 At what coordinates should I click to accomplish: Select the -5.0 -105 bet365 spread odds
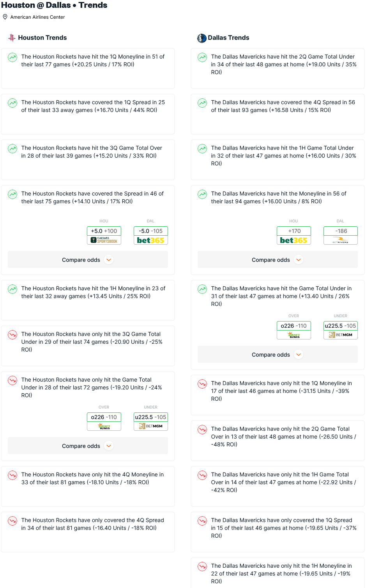click(x=151, y=236)
